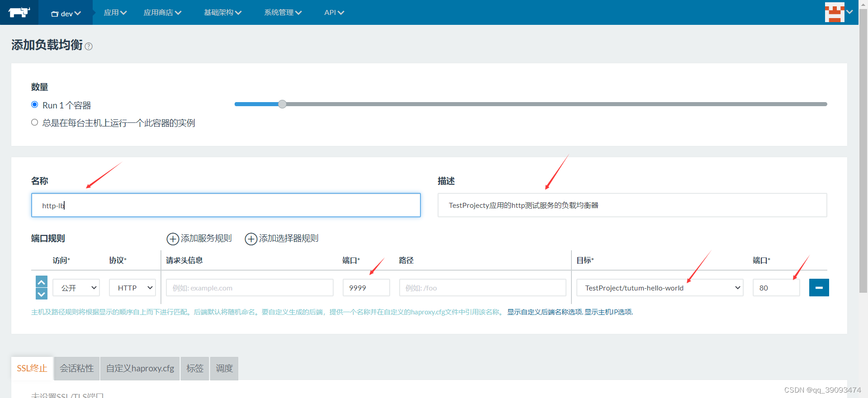Switch to the 调度 tab
The height and width of the screenshot is (398, 868).
[x=224, y=368]
